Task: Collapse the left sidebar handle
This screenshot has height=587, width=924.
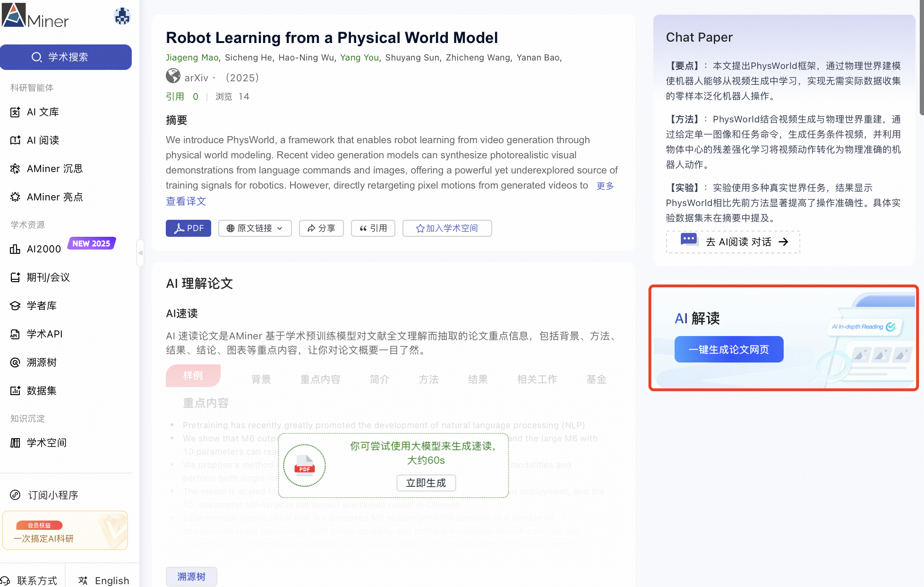Action: (140, 253)
